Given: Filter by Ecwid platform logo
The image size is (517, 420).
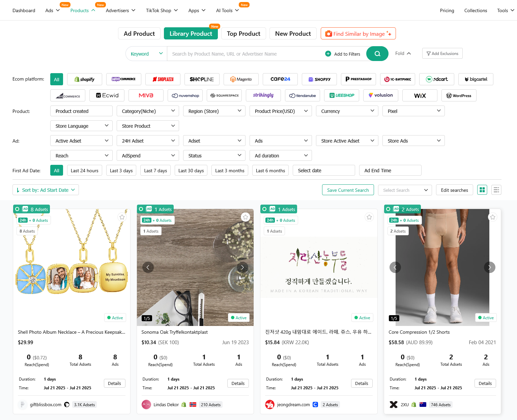Looking at the screenshot, I should (107, 95).
